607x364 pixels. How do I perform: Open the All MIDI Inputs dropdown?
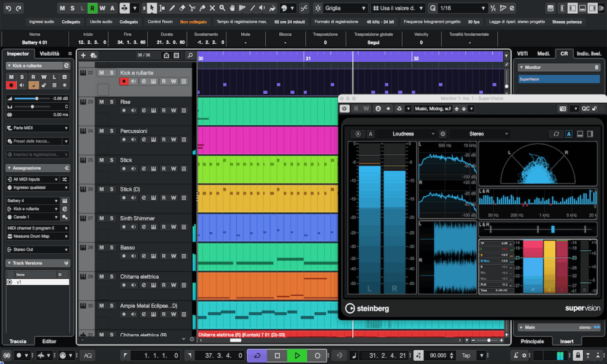33,179
